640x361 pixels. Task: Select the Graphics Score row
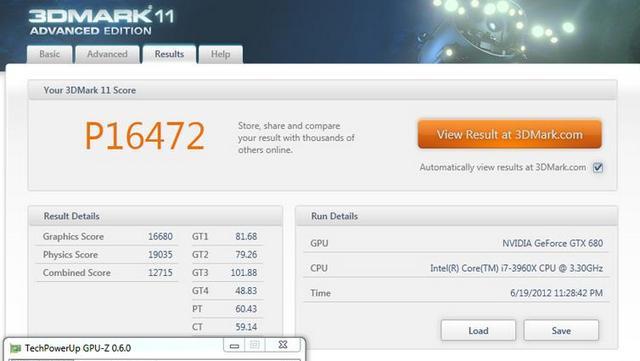click(107, 236)
